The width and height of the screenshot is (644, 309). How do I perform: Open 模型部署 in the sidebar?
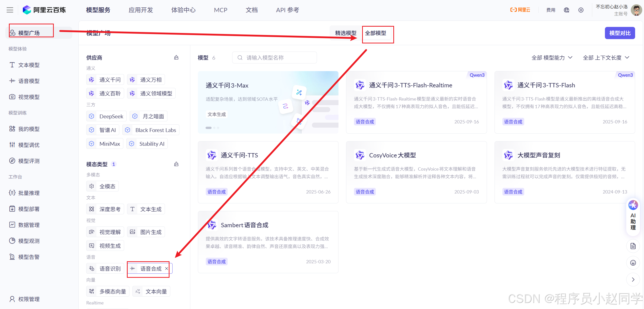[x=29, y=209]
